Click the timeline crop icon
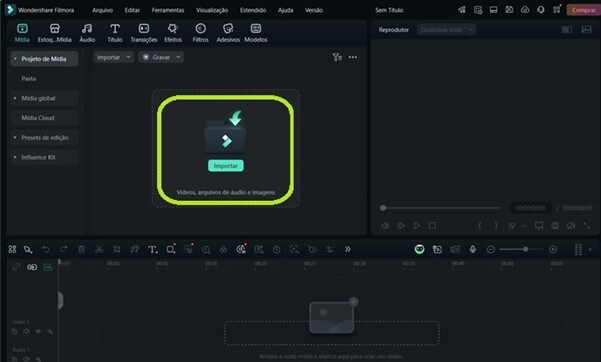This screenshot has width=601, height=362. click(117, 249)
